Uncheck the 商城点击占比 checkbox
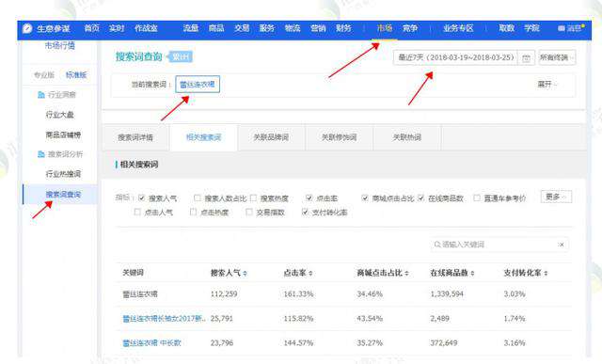602x364 pixels. [x=365, y=198]
